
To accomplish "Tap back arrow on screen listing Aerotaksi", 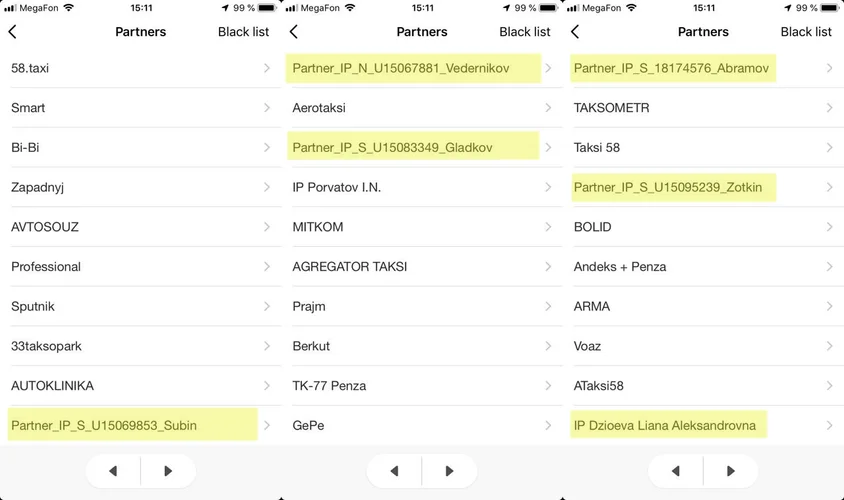I will point(294,32).
